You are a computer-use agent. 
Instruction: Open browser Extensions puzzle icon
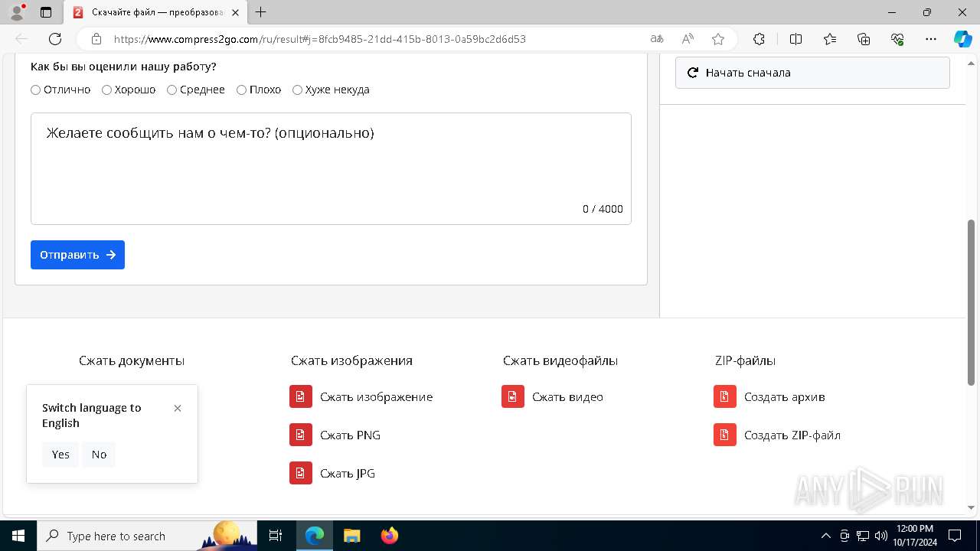[x=759, y=39]
